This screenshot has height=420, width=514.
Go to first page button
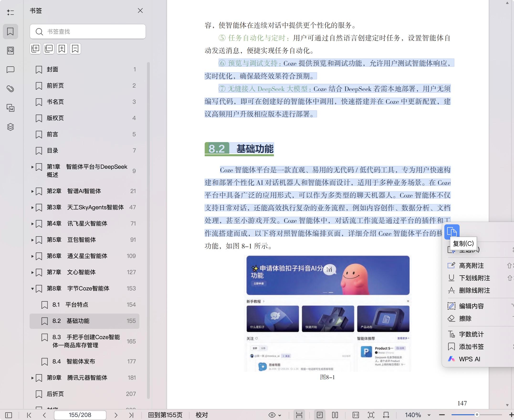[29, 415]
